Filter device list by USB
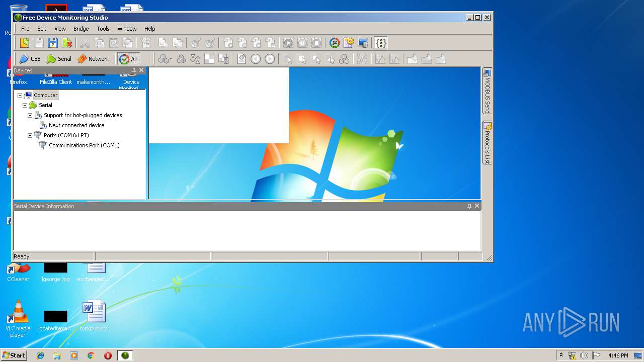Image resolution: width=644 pixels, height=362 pixels. [30, 59]
